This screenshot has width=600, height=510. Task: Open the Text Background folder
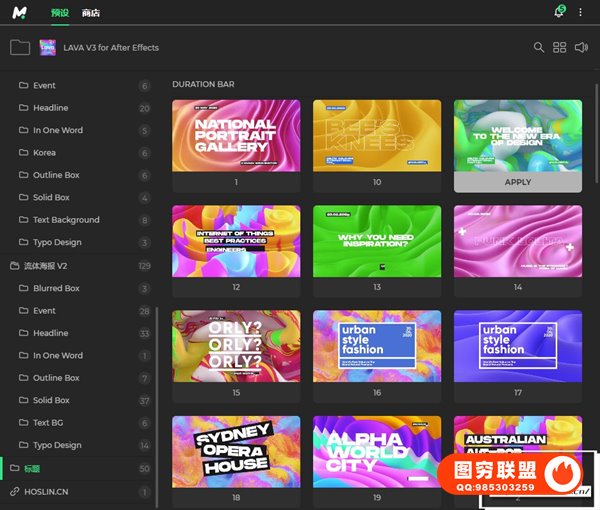66,220
